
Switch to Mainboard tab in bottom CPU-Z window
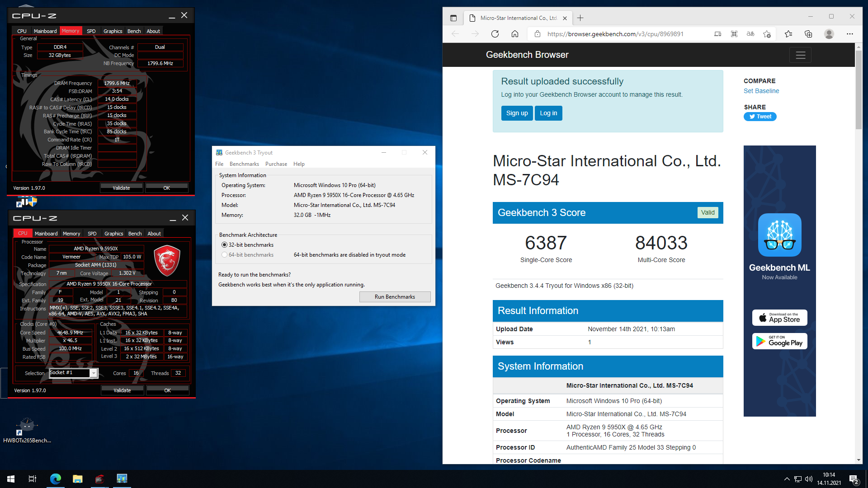point(46,234)
